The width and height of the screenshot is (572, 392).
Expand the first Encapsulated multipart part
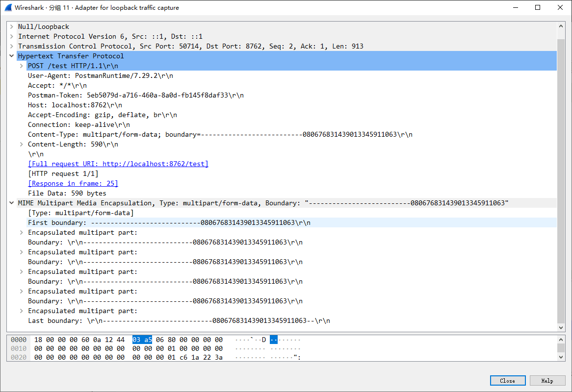pos(22,232)
